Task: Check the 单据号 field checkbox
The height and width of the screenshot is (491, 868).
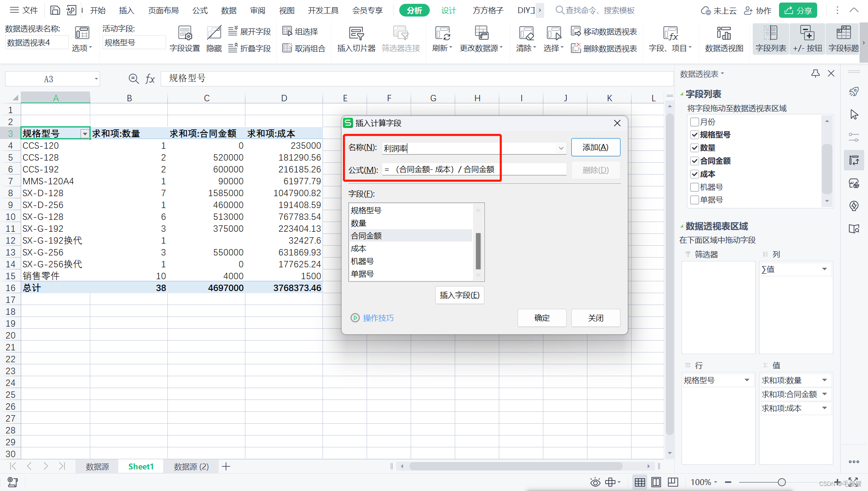Action: tap(695, 200)
